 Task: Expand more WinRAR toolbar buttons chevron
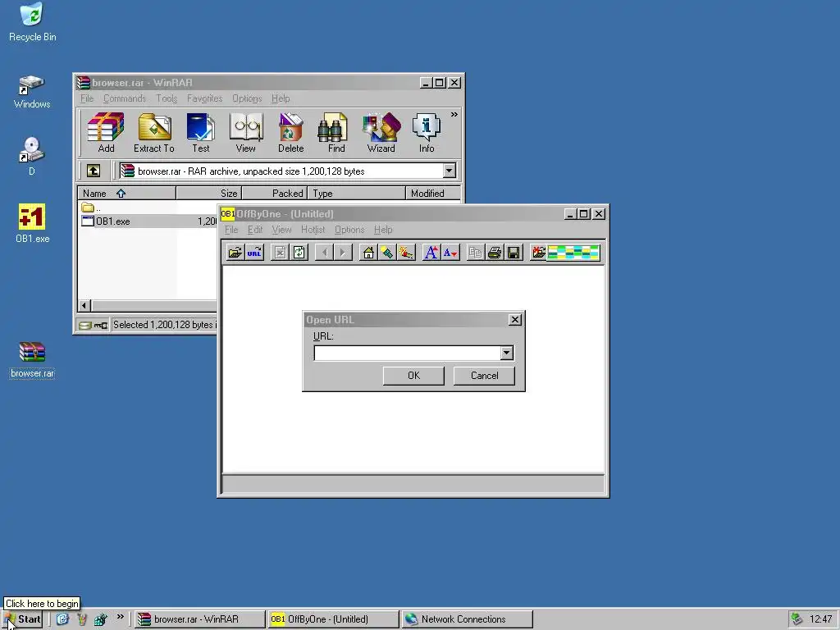tap(454, 115)
